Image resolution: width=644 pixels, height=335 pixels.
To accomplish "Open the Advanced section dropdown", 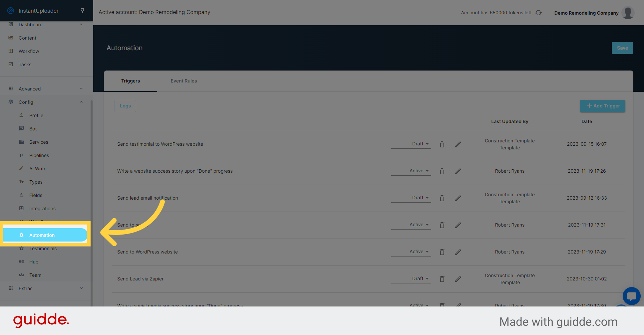I will pos(81,88).
